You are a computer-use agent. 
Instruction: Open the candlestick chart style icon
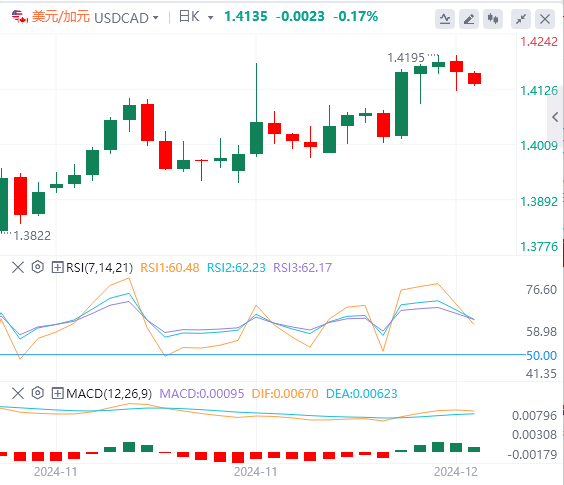[x=493, y=19]
